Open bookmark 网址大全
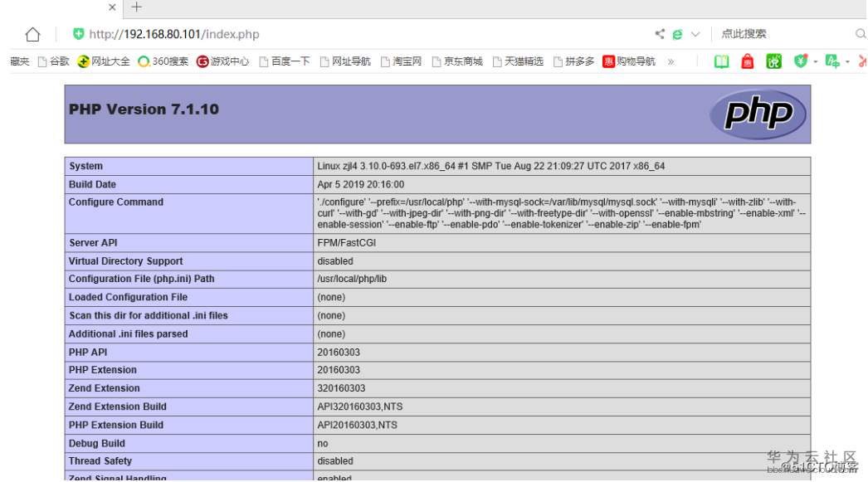 [104, 61]
